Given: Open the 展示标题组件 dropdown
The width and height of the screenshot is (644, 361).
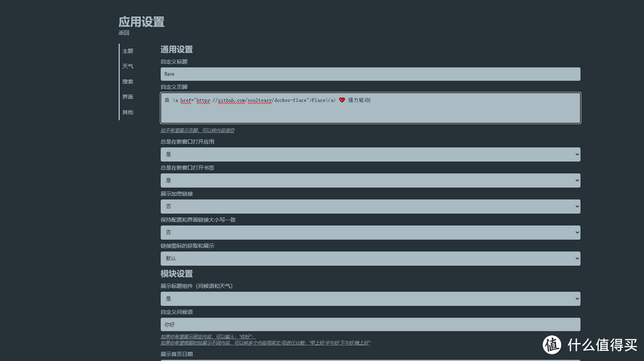Looking at the screenshot, I should coord(370,298).
